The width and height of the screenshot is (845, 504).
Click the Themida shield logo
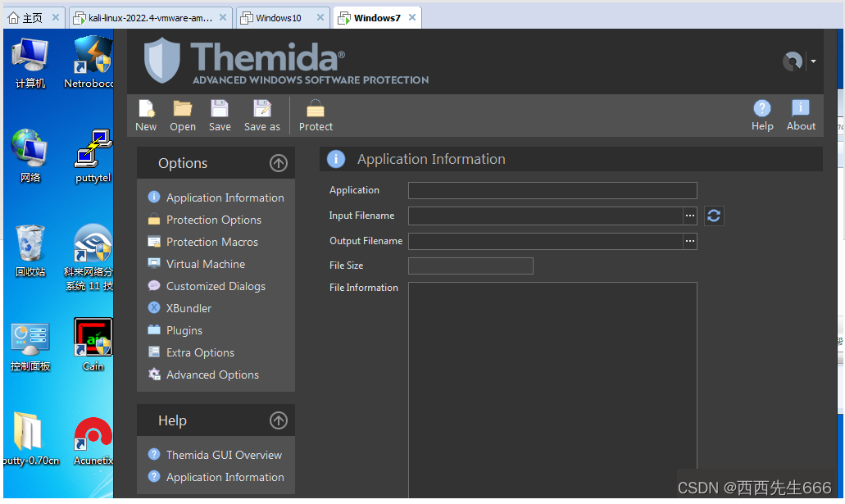tap(161, 60)
